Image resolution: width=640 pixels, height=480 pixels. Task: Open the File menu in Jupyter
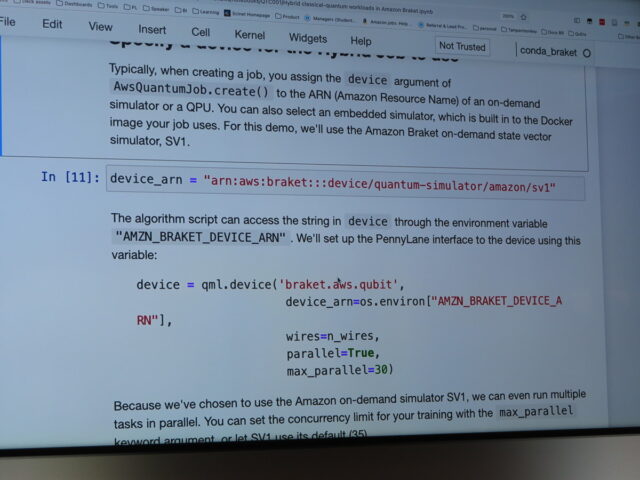[x=7, y=22]
